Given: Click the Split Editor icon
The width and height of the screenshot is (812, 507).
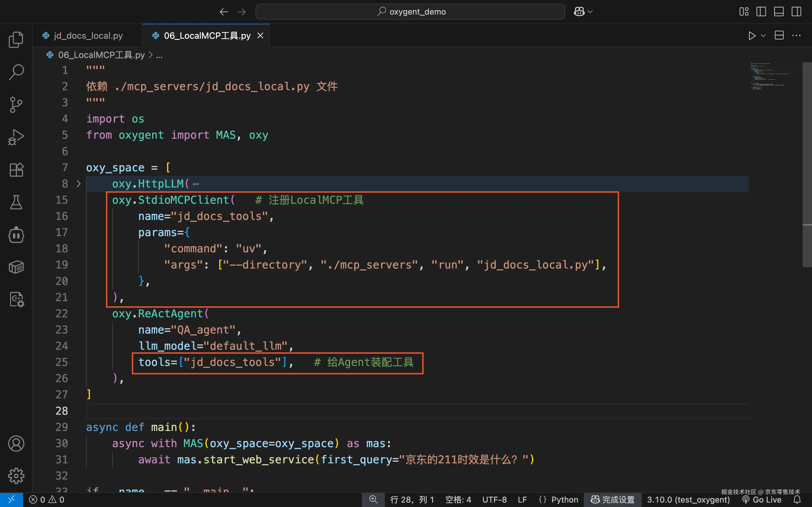Looking at the screenshot, I should (x=779, y=35).
